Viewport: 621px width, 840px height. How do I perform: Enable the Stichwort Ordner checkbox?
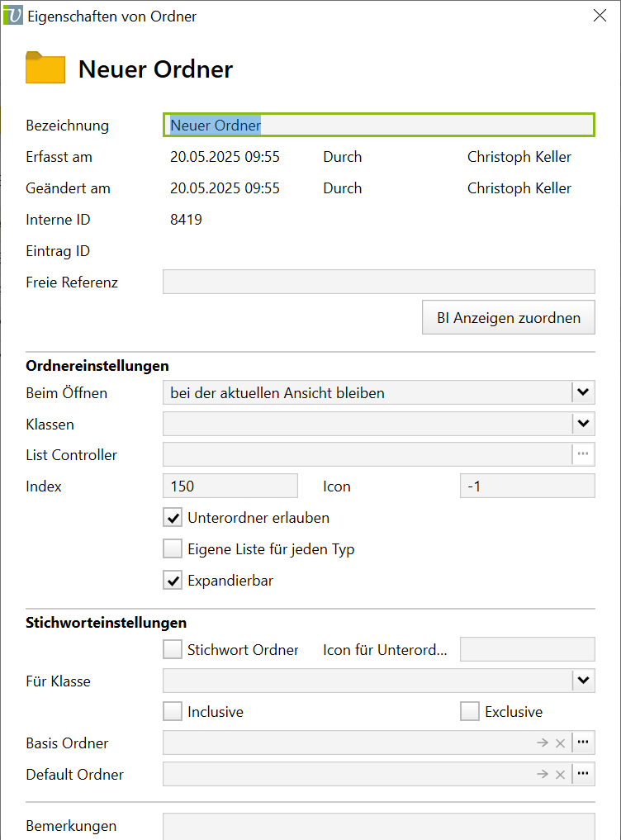point(173,650)
